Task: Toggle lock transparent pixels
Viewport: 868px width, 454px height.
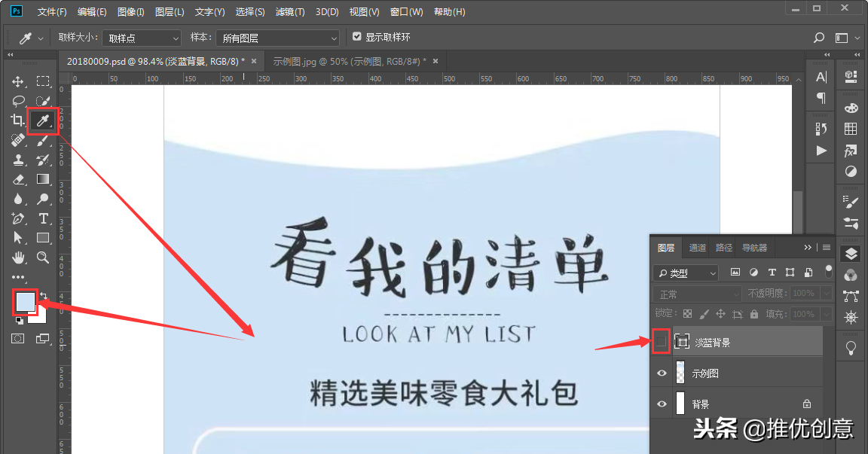Action: (x=687, y=314)
